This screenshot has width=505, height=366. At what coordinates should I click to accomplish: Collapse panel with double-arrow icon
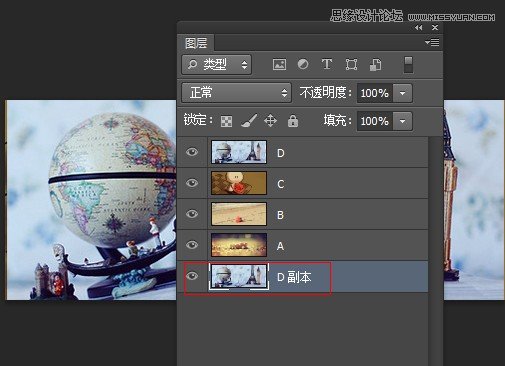click(419, 28)
